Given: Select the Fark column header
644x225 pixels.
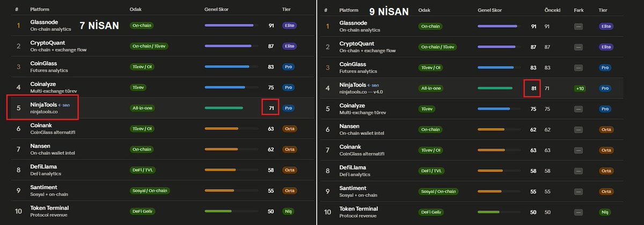Looking at the screenshot, I should click(579, 10).
